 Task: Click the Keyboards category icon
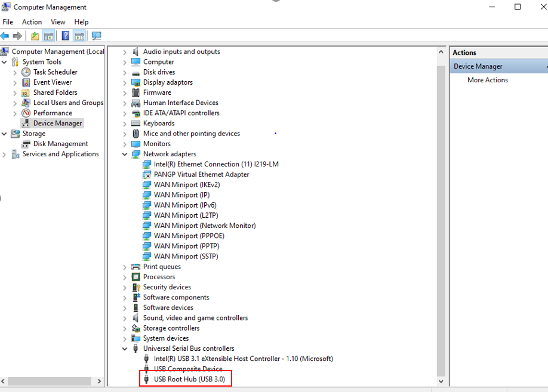(x=136, y=124)
